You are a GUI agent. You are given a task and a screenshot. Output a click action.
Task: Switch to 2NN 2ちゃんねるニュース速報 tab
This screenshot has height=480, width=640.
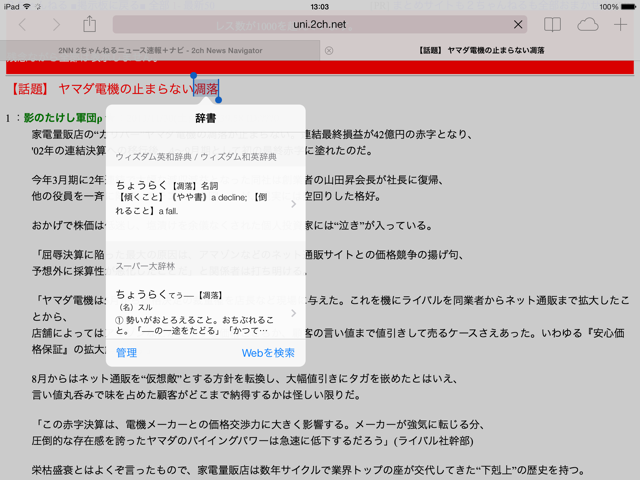(x=160, y=51)
